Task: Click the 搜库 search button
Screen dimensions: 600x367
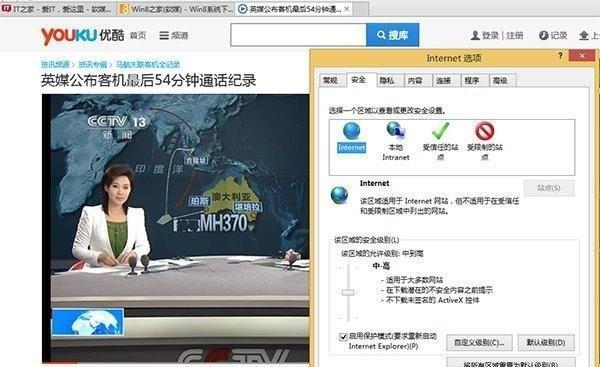Action: [393, 35]
